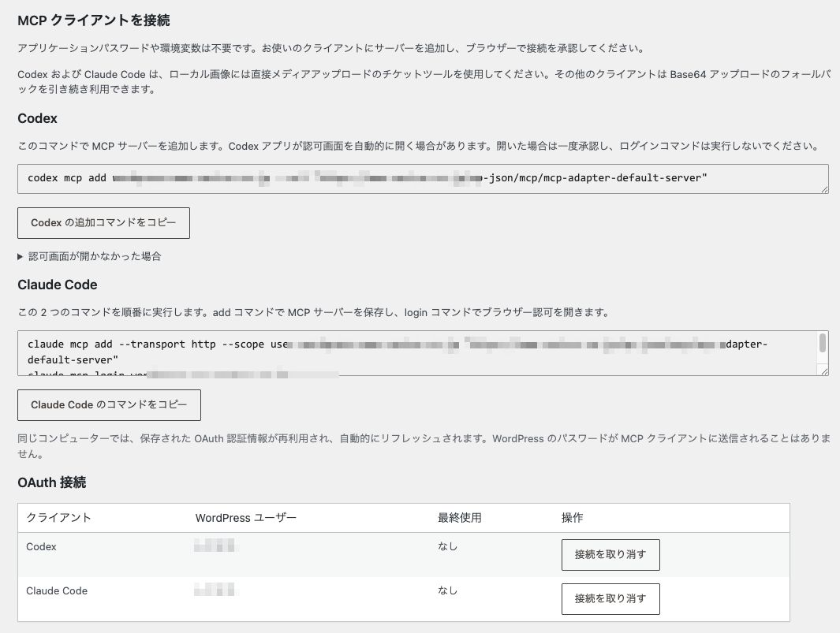Click the Claude Code command box scrollbar
This screenshot has height=633, width=840.
point(823,343)
